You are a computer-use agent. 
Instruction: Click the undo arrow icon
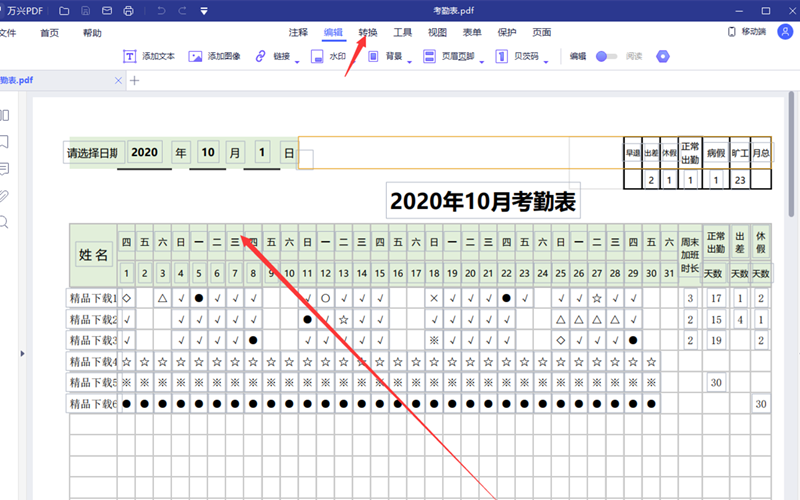click(161, 11)
